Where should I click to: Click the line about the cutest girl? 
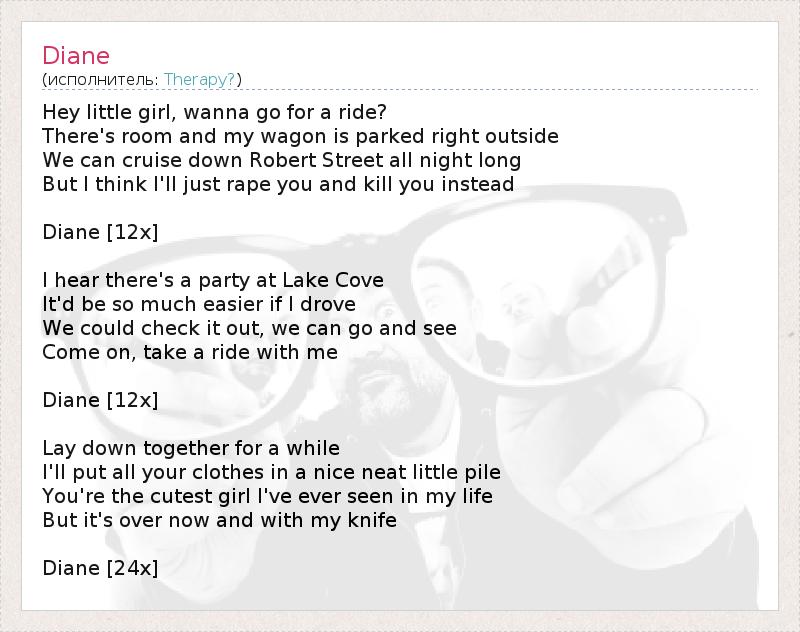268,496
